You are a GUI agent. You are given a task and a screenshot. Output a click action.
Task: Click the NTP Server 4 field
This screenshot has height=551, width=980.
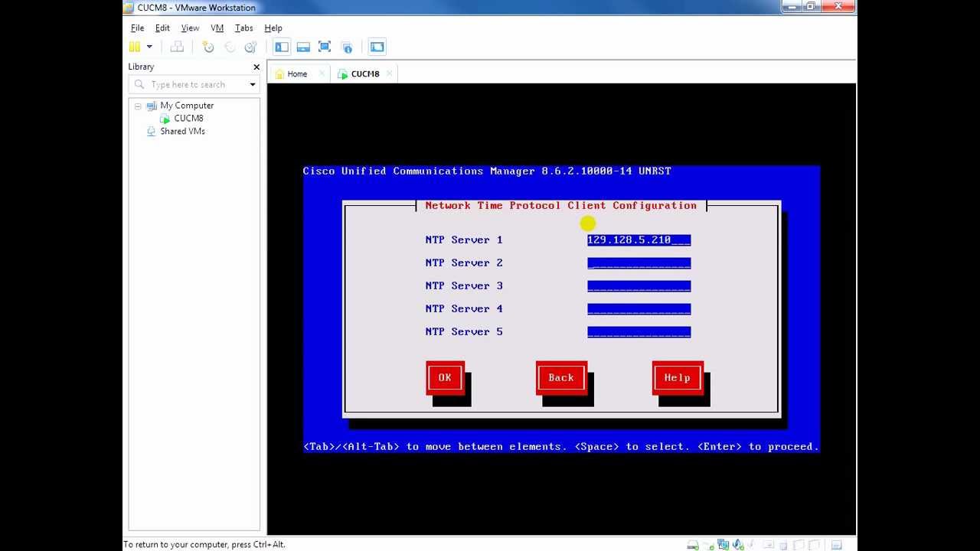tap(639, 308)
